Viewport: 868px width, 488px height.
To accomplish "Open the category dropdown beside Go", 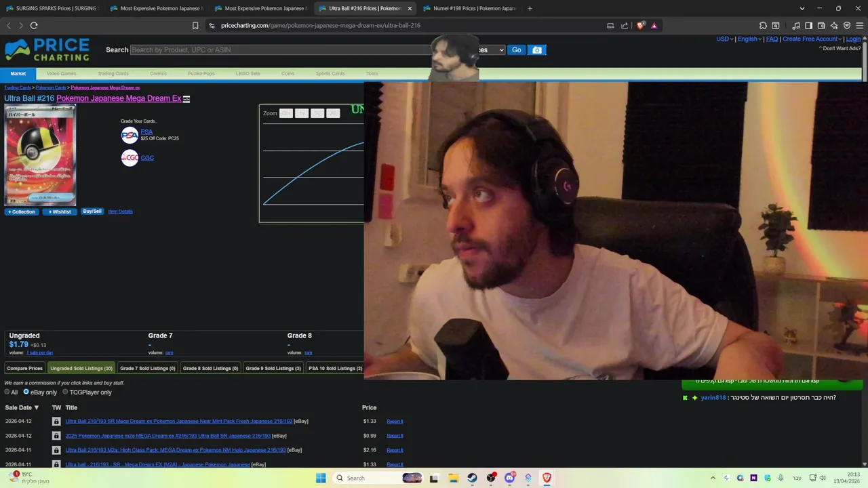I will (492, 50).
